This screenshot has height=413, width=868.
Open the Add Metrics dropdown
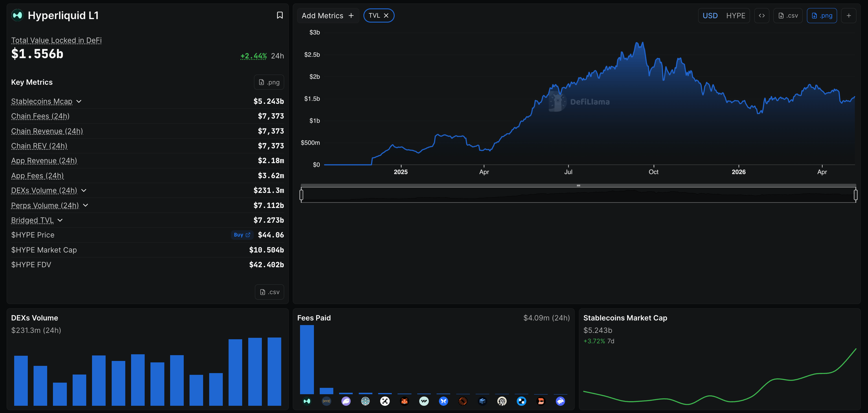tap(328, 16)
